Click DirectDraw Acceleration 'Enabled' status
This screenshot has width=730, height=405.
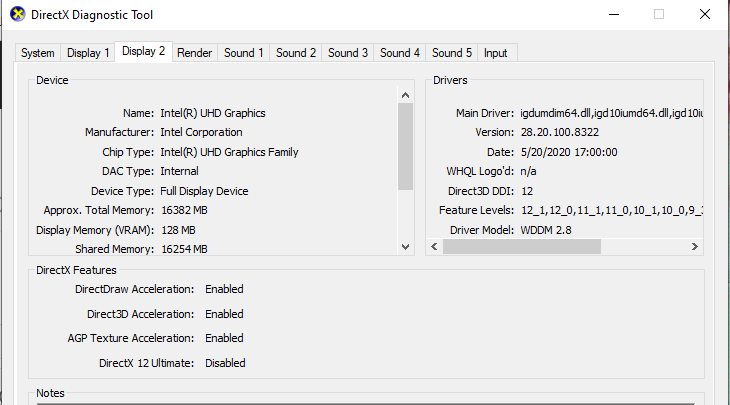[x=224, y=289]
